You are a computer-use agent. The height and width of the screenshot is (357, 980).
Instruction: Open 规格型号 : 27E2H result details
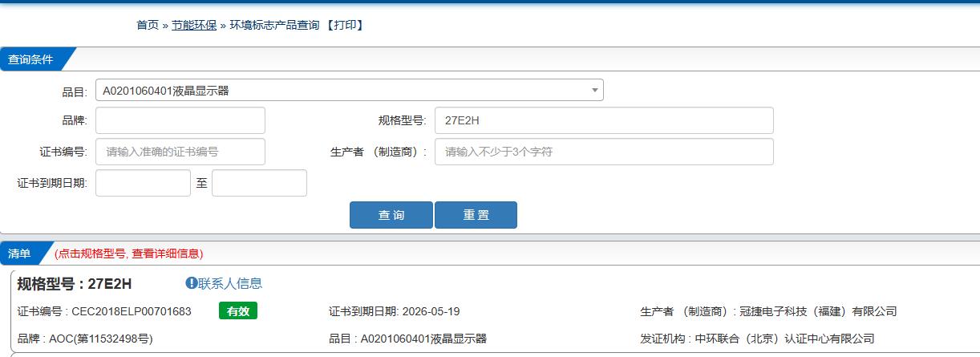75,283
